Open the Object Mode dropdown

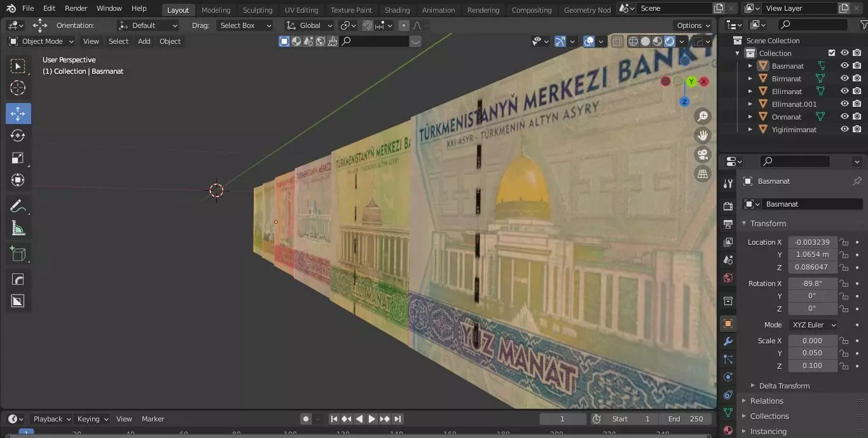click(x=41, y=41)
